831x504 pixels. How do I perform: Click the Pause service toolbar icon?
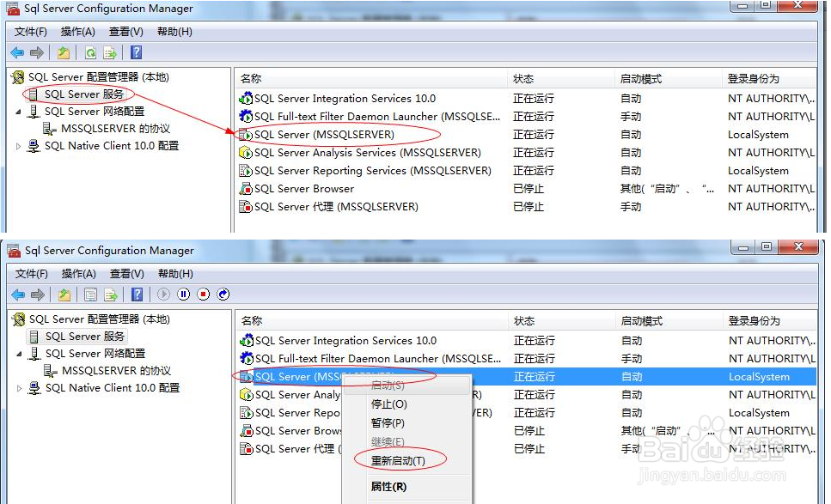tap(184, 295)
